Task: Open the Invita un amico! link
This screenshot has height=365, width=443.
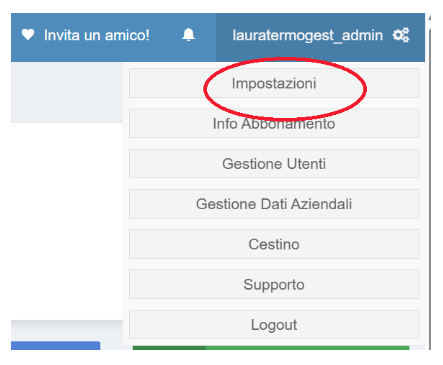Action: [x=97, y=35]
